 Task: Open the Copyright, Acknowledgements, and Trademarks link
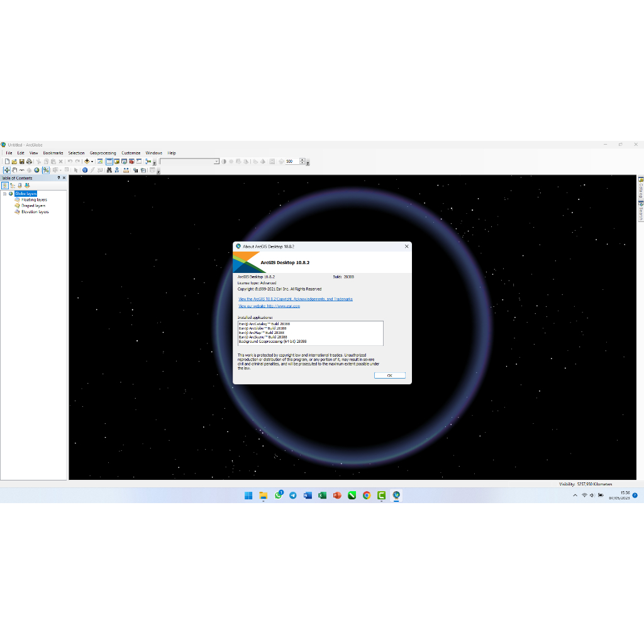click(x=295, y=299)
